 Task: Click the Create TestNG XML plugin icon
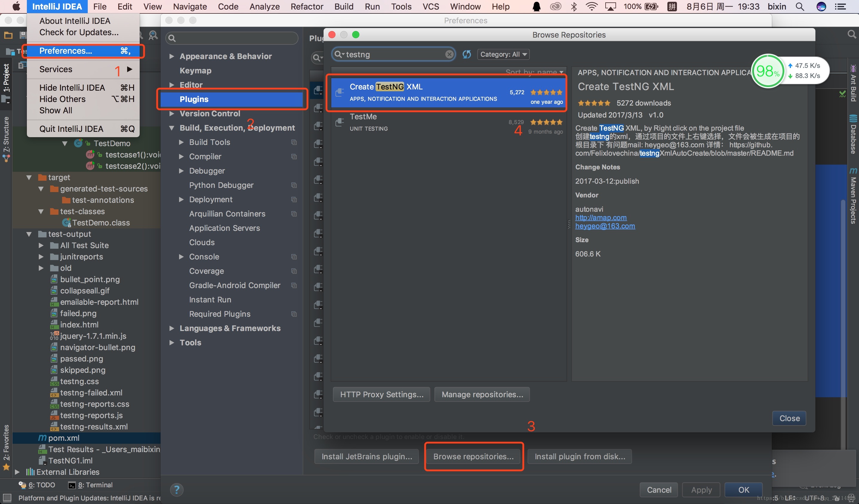click(339, 92)
